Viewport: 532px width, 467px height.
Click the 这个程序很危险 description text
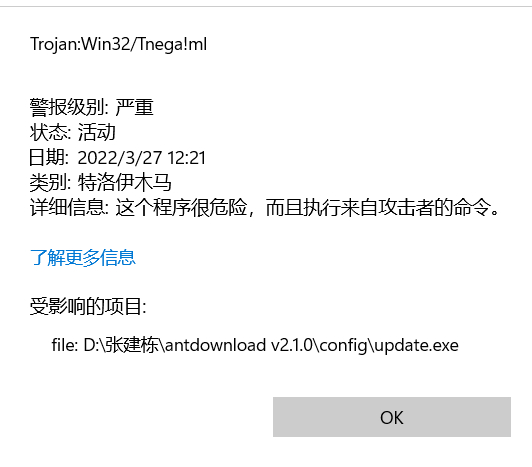(182, 207)
